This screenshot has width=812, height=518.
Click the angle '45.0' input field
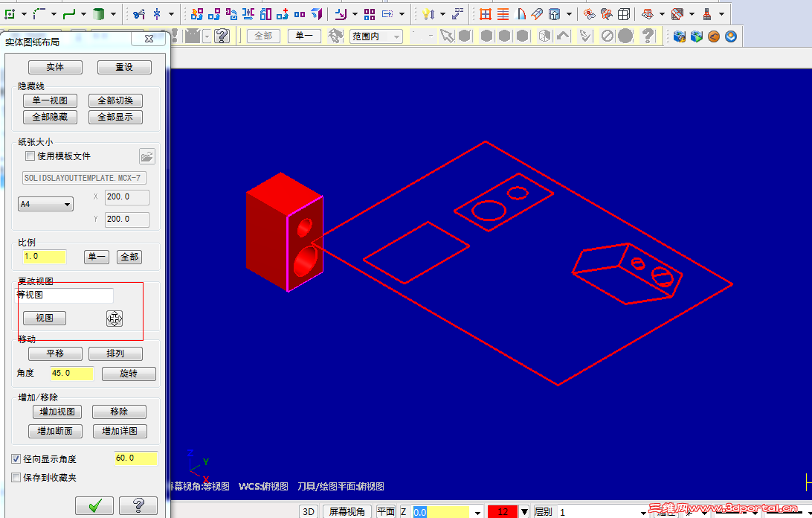72,374
